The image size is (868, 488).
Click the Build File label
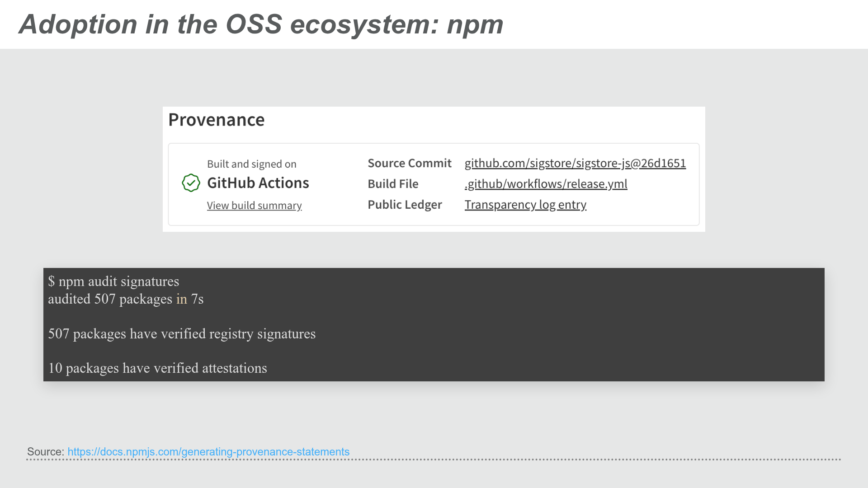point(393,184)
